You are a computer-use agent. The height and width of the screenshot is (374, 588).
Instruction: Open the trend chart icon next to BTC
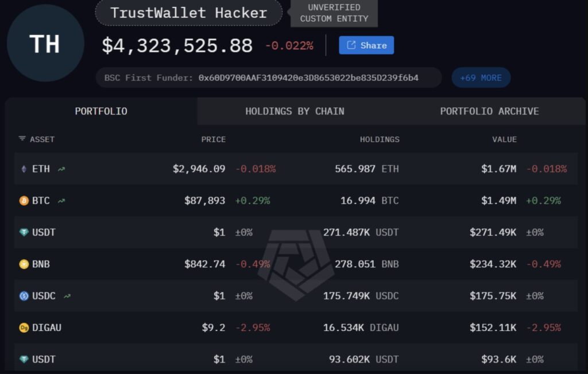click(61, 201)
